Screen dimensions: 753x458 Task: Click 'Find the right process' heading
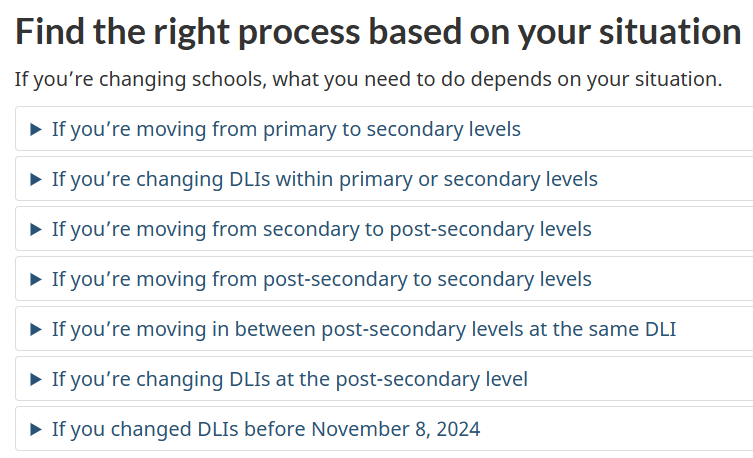(377, 33)
